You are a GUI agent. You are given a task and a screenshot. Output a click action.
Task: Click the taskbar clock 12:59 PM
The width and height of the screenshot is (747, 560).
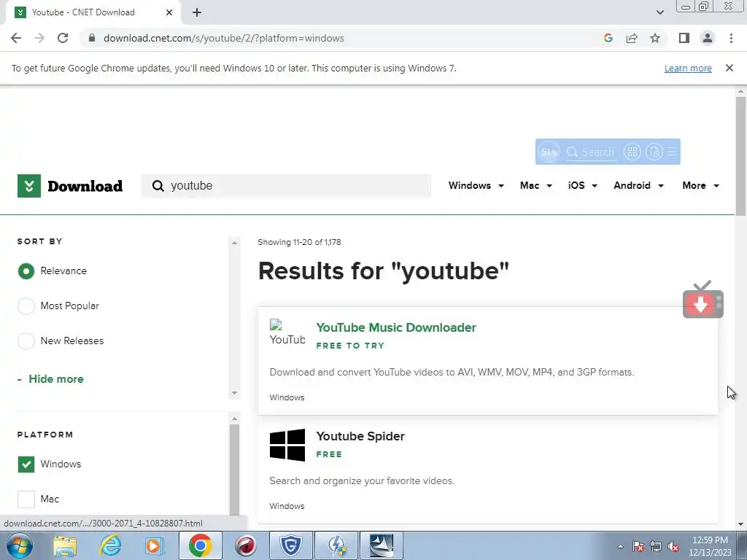710,540
